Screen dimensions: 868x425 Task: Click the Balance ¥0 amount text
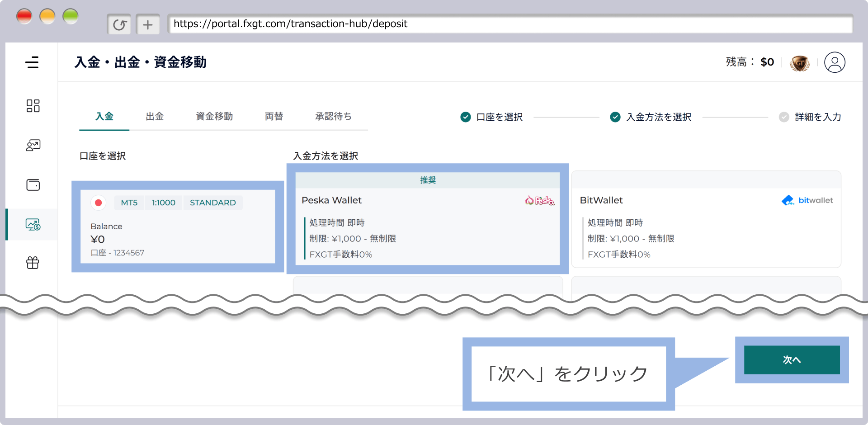click(98, 239)
